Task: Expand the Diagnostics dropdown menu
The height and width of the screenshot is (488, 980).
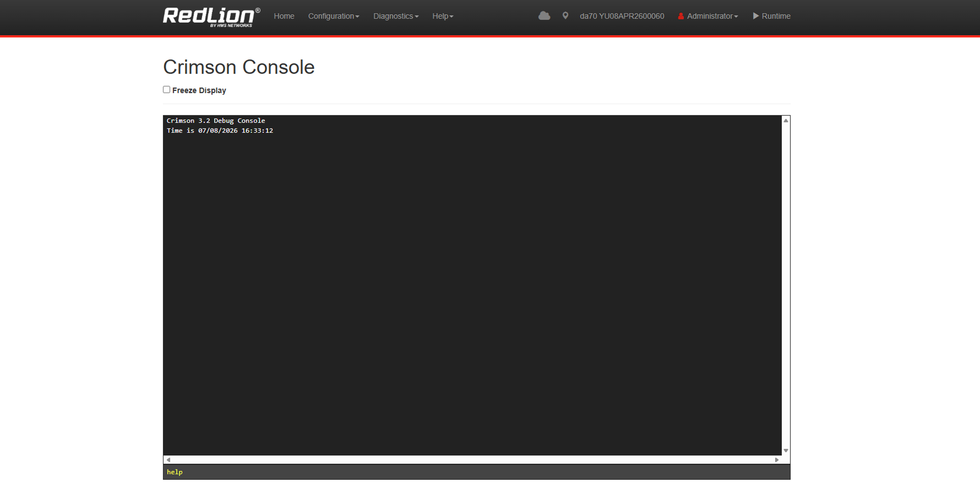Action: pos(396,16)
